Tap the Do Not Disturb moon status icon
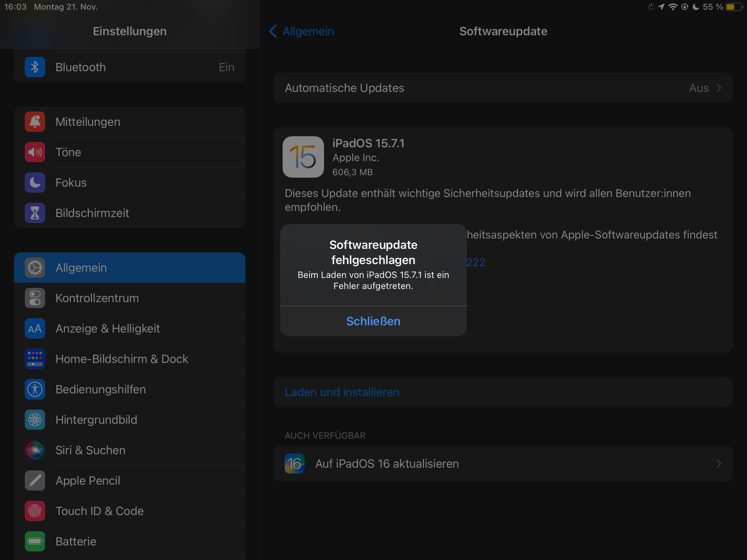Viewport: 747px width, 560px height. point(696,7)
